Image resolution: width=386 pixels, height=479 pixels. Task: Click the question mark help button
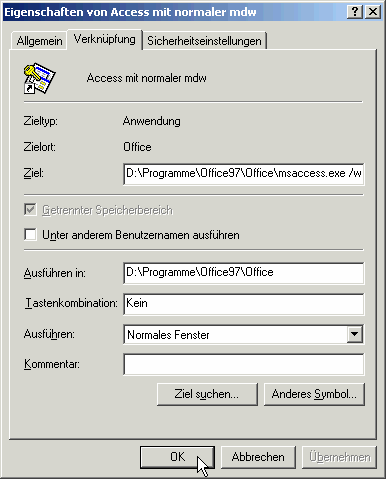coord(355,12)
